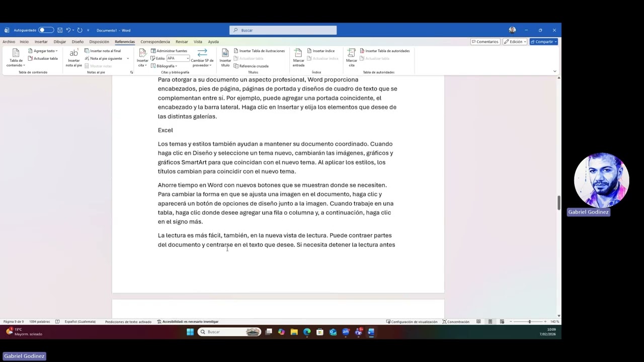Undo the last action
The image size is (644, 362).
point(68,30)
